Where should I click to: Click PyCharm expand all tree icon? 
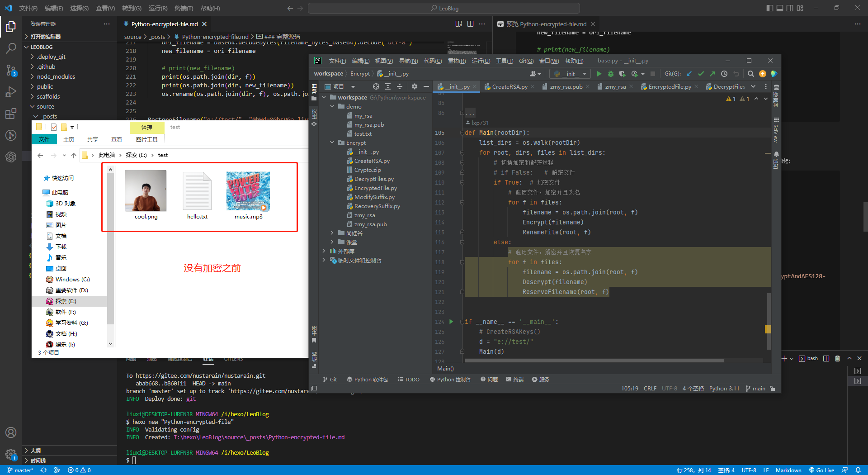click(388, 86)
